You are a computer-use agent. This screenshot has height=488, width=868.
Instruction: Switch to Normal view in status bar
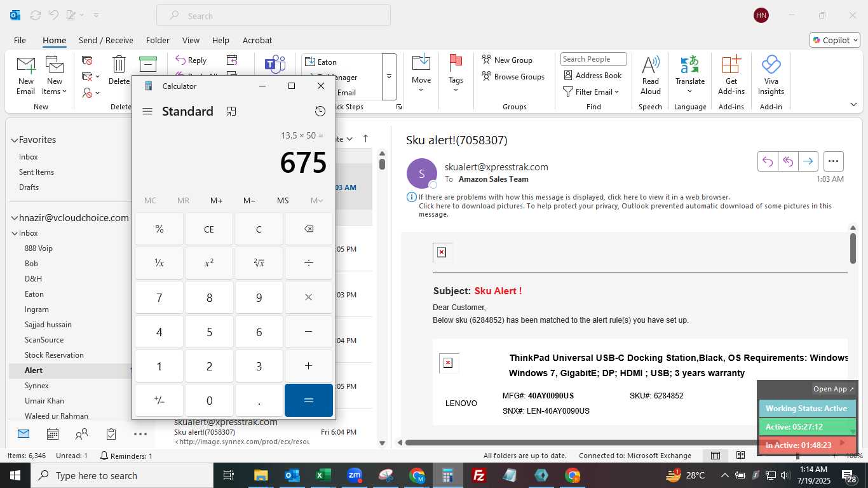(715, 456)
